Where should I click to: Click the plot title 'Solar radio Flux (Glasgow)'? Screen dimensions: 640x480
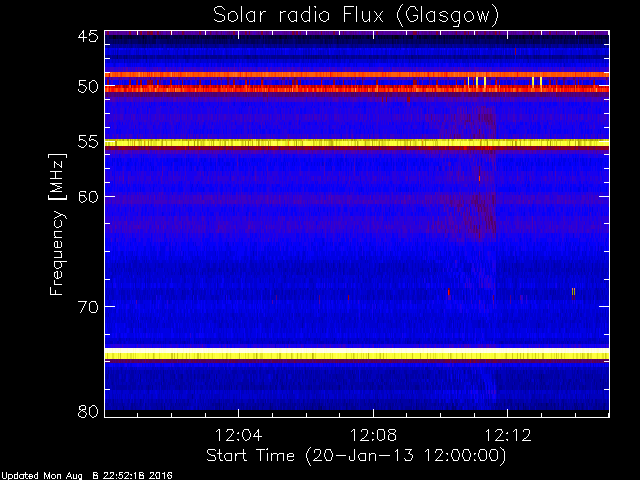[x=356, y=16]
